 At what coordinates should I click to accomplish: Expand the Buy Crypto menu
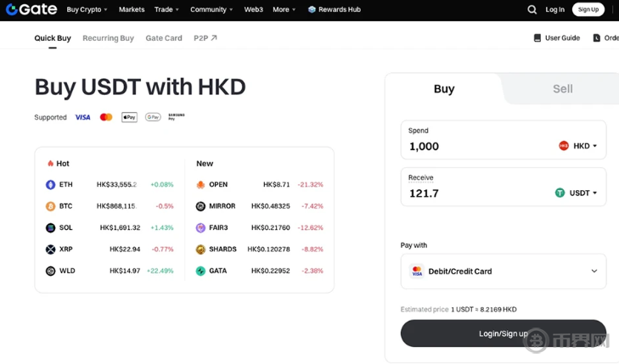[x=87, y=10]
